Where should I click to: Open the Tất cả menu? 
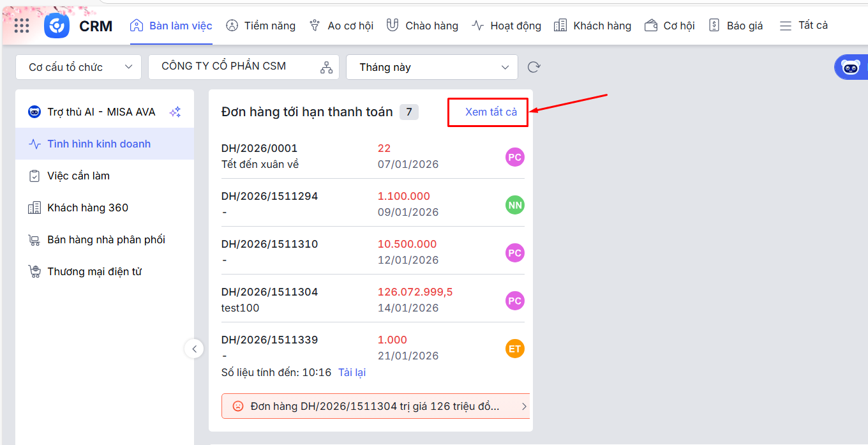click(x=804, y=26)
